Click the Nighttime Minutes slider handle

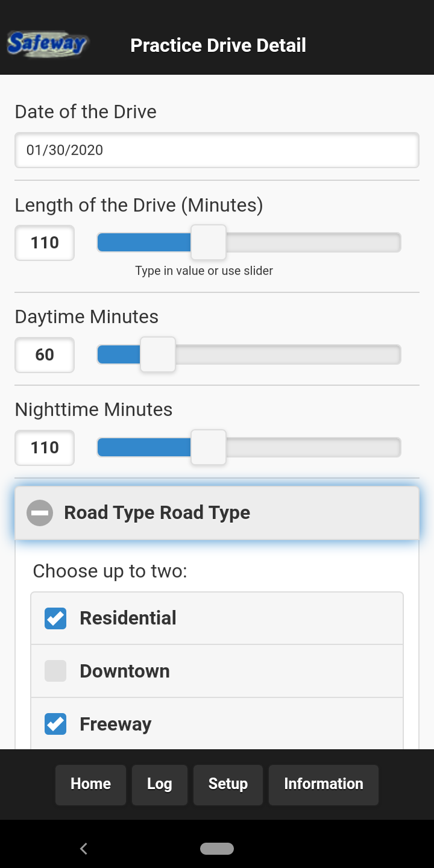(209, 447)
